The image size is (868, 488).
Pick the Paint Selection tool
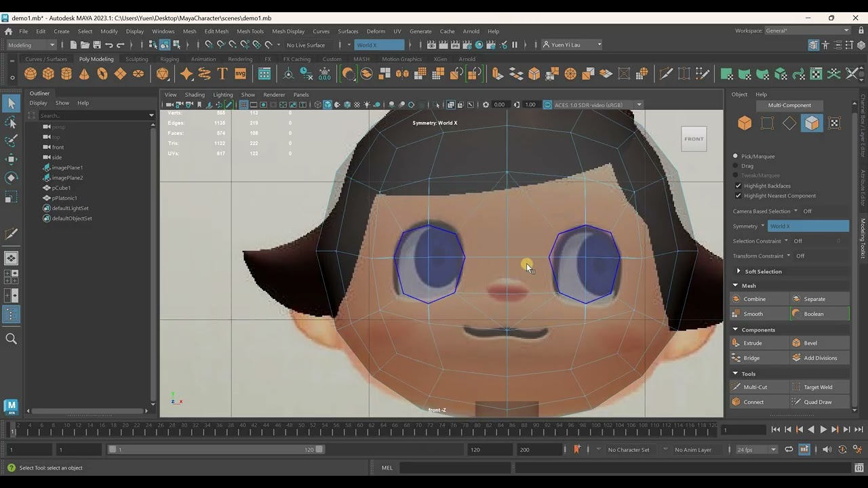pos(11,141)
